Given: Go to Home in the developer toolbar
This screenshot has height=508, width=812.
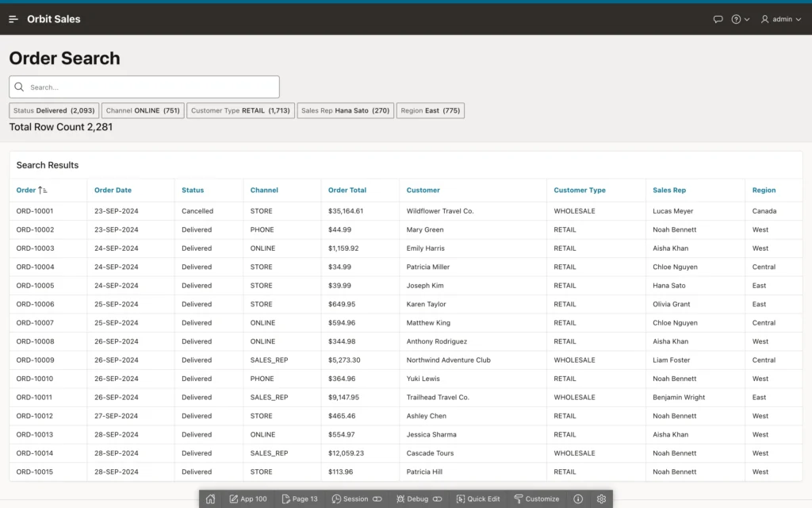Looking at the screenshot, I should pyautogui.click(x=210, y=498).
